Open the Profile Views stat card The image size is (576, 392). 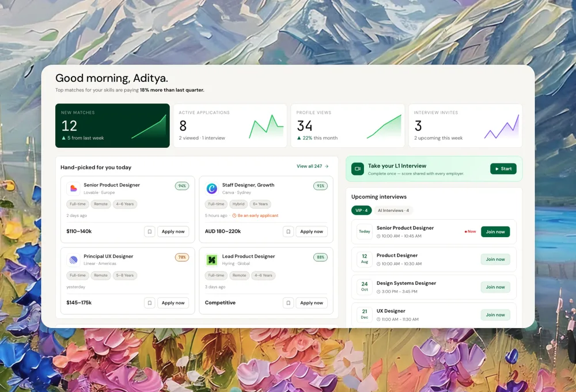point(347,125)
